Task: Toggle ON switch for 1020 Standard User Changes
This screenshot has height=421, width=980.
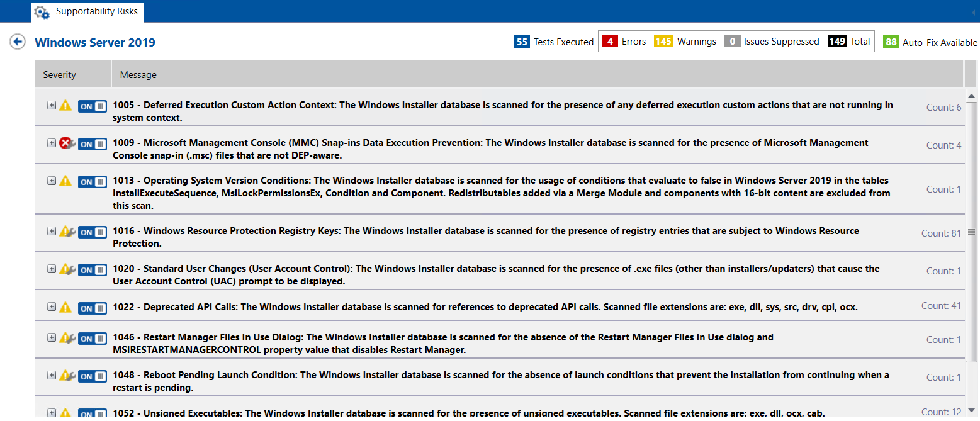Action: point(93,270)
